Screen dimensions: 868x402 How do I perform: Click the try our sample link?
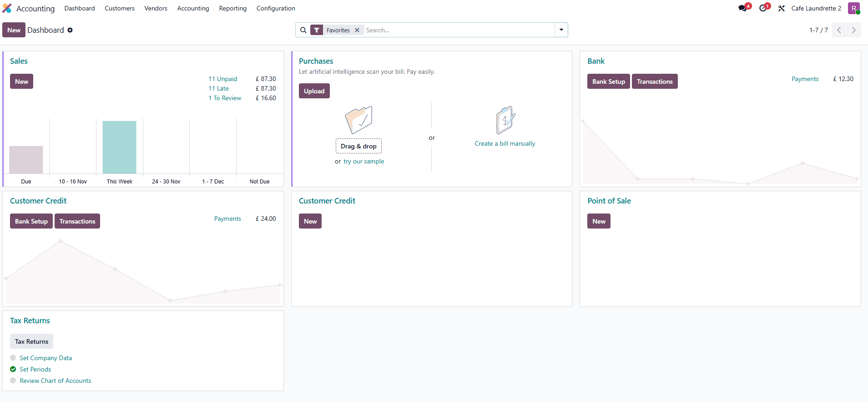pos(364,161)
